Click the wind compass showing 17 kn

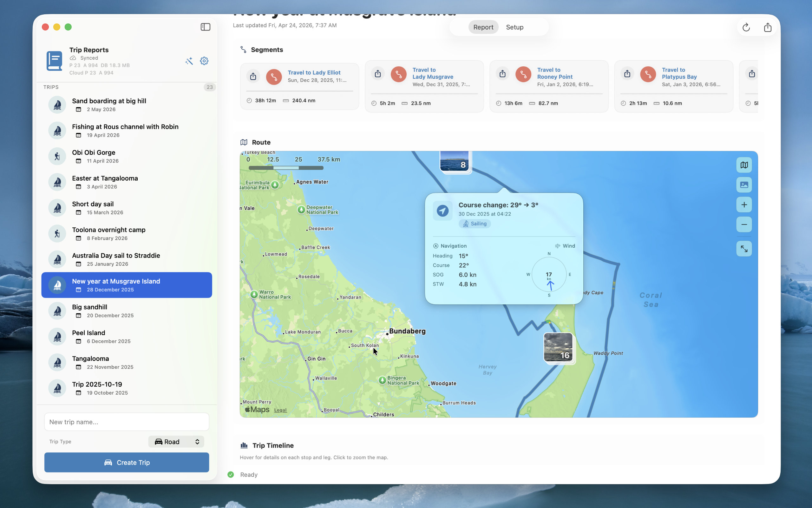[549, 275]
